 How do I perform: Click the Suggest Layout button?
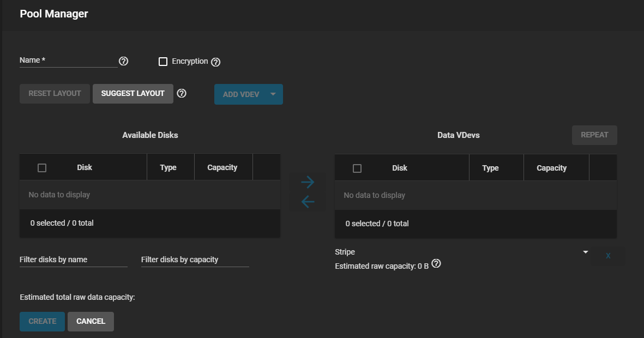133,93
